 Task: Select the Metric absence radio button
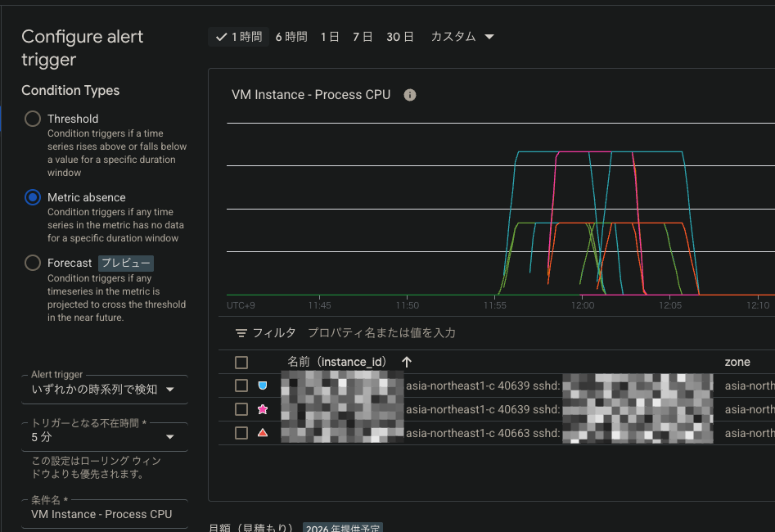(33, 197)
